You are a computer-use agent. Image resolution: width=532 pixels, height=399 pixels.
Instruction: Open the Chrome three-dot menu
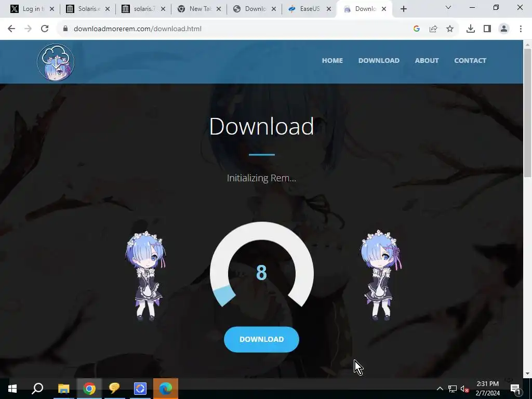pyautogui.click(x=521, y=29)
